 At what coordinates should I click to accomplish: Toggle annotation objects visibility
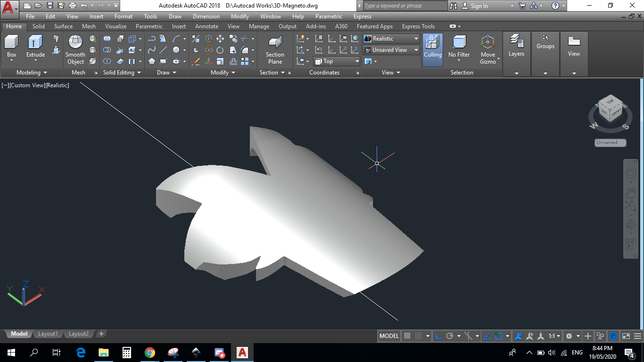(x=518, y=336)
